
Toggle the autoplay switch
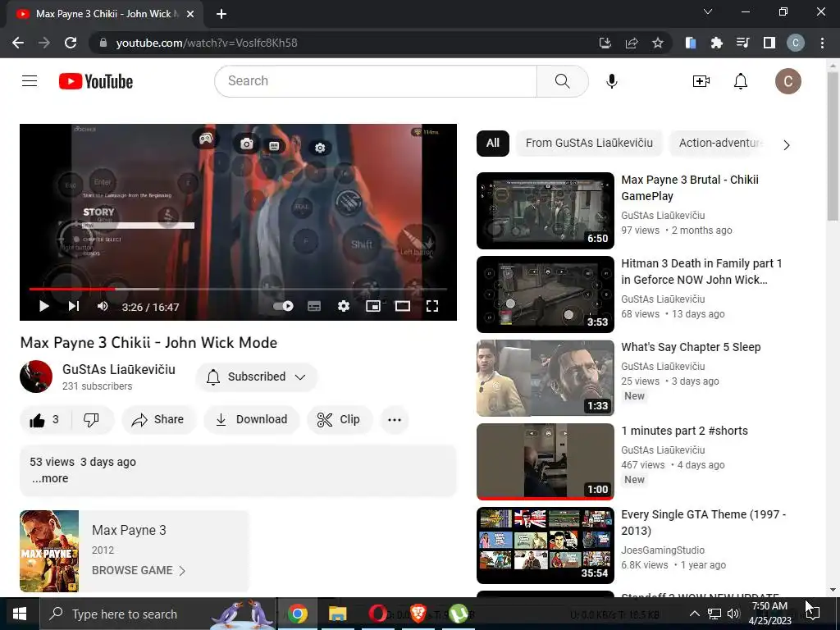[x=283, y=306]
